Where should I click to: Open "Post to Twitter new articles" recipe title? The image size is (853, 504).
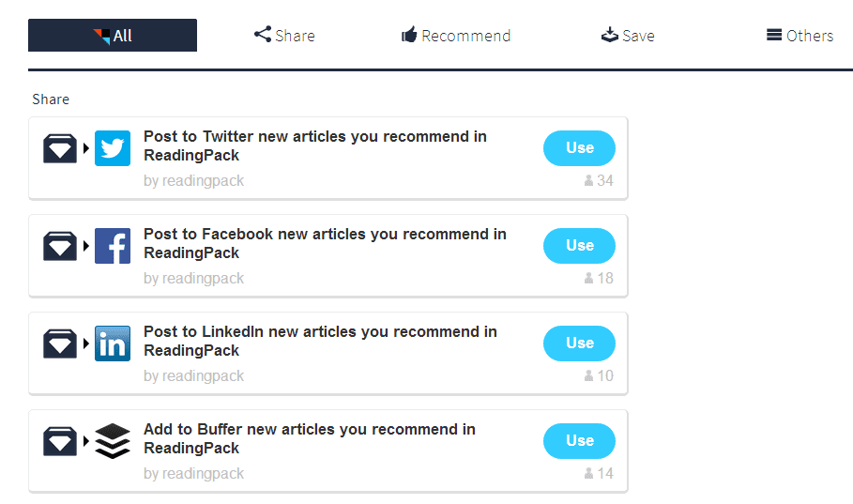314,145
